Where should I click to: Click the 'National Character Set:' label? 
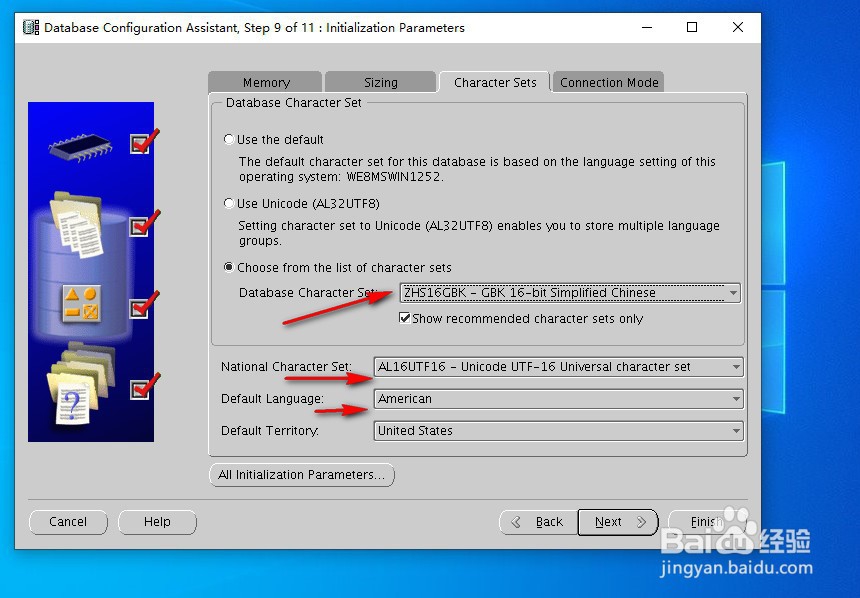point(286,366)
